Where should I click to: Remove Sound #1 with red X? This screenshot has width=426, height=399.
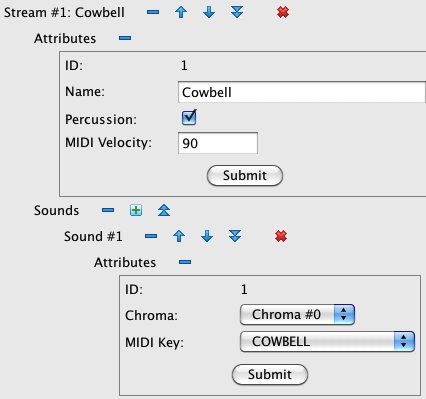[281, 236]
